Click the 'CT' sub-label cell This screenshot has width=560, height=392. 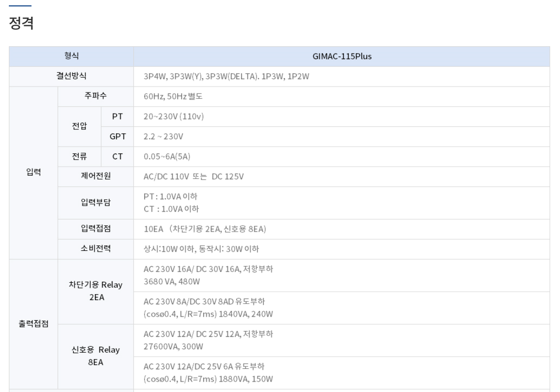pos(118,156)
